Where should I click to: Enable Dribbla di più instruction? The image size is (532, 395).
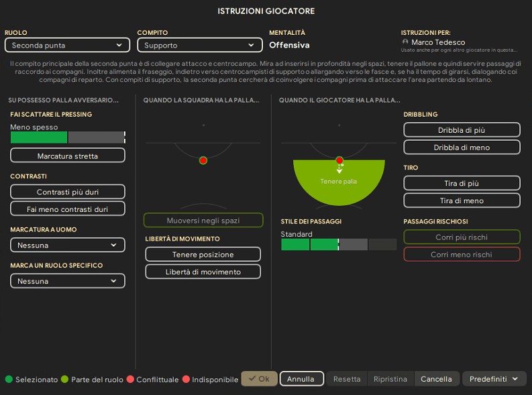462,130
